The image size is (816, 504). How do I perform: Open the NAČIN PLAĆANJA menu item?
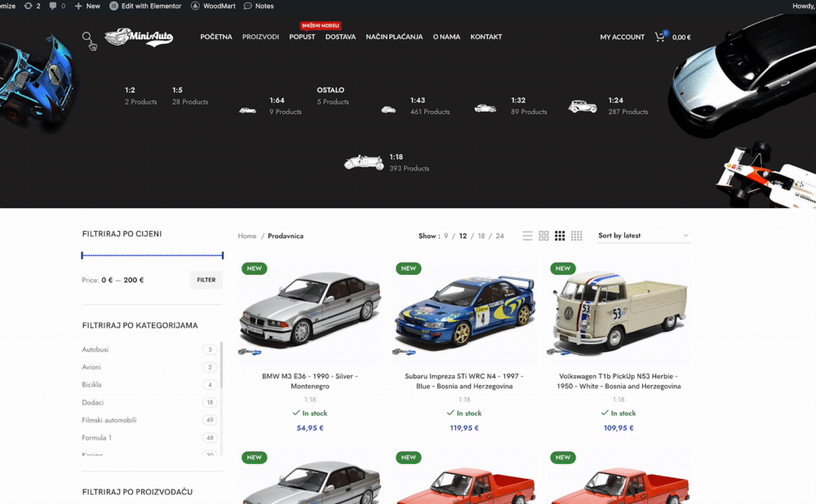[x=394, y=37]
